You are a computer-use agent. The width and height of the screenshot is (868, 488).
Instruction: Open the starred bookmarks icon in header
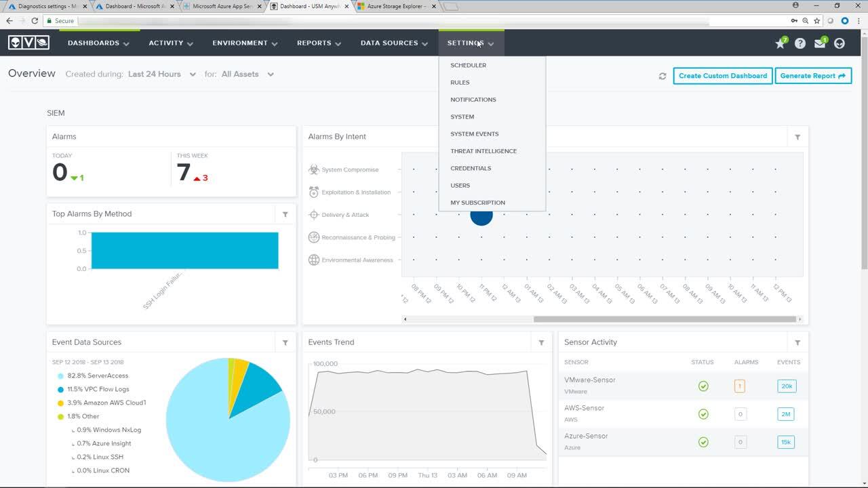(x=780, y=43)
